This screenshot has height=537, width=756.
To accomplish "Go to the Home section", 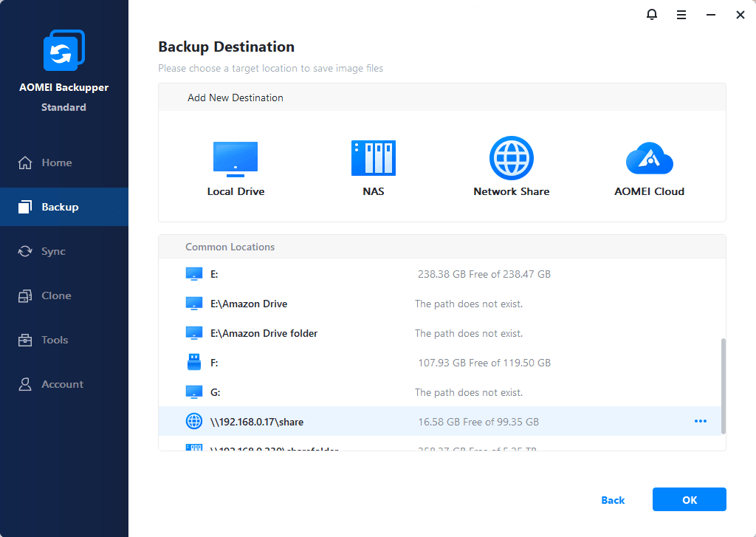I will 56,163.
